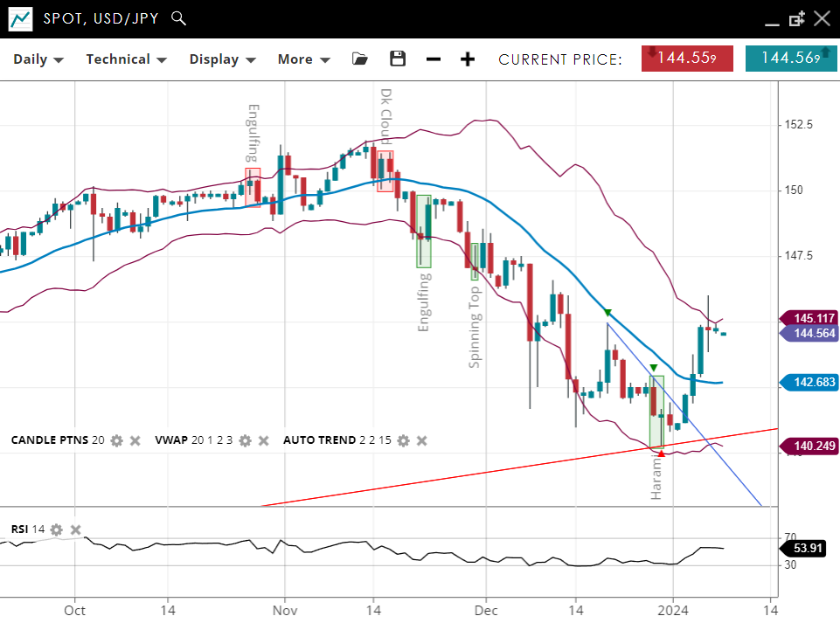840x623 pixels.
Task: Click the red sell price 144.559
Action: [687, 59]
